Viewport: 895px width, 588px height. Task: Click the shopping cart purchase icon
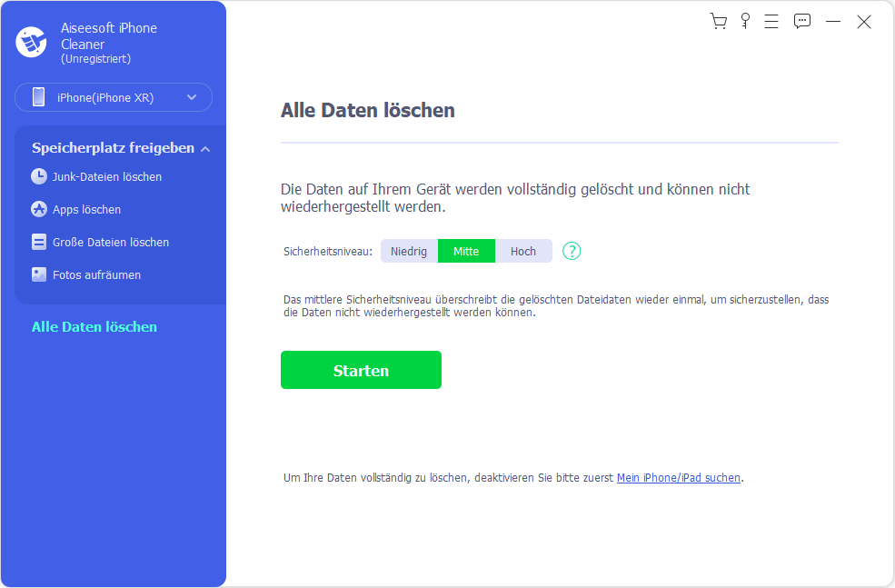[719, 22]
